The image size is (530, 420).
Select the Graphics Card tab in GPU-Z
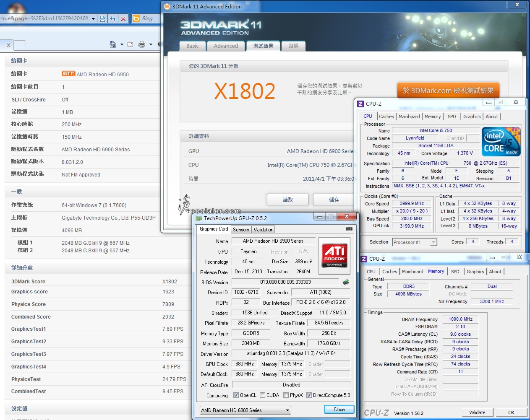[214, 229]
